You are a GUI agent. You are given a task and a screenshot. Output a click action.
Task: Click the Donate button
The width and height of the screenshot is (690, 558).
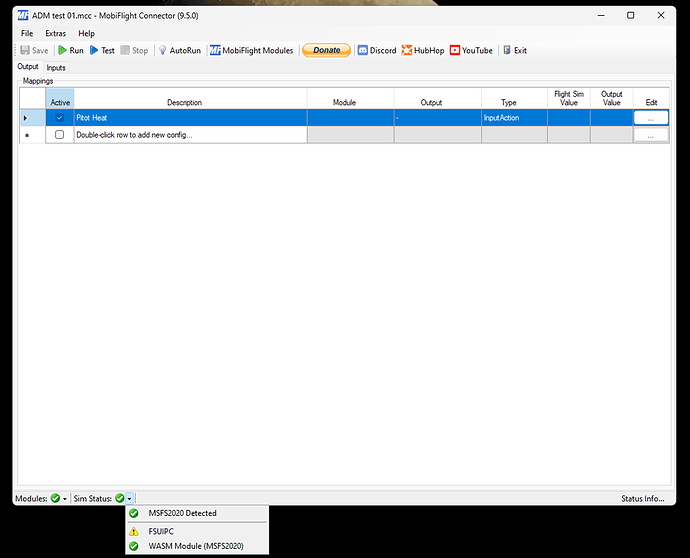coord(327,50)
